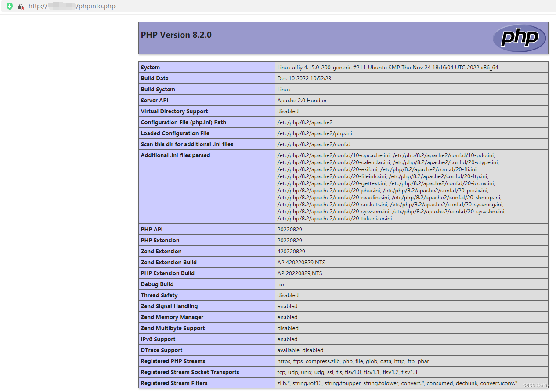Image resolution: width=556 pixels, height=392 pixels.
Task: Click the Additional .ini files parsed label
Action: point(176,155)
